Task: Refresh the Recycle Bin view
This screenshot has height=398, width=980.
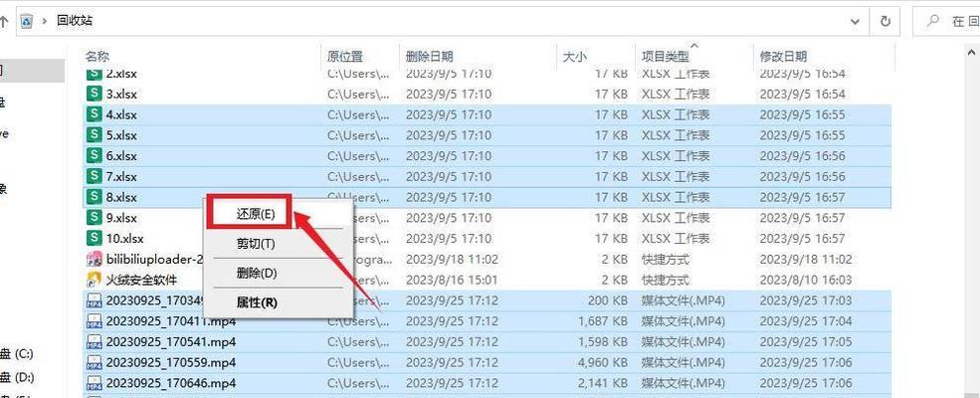Action: click(x=885, y=21)
